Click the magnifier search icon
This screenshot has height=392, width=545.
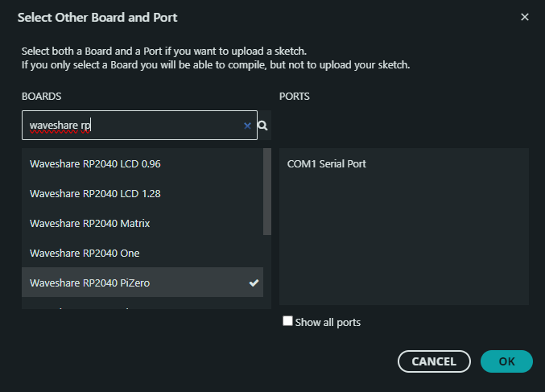coord(263,126)
